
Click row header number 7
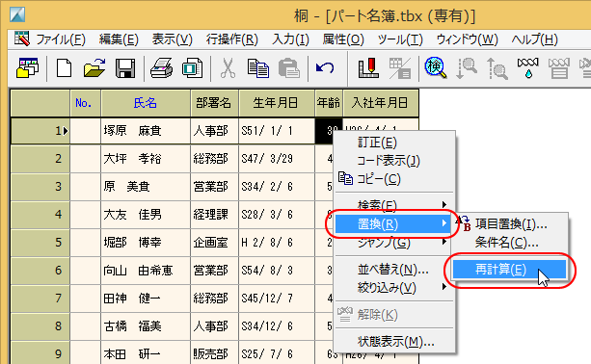click(40, 299)
